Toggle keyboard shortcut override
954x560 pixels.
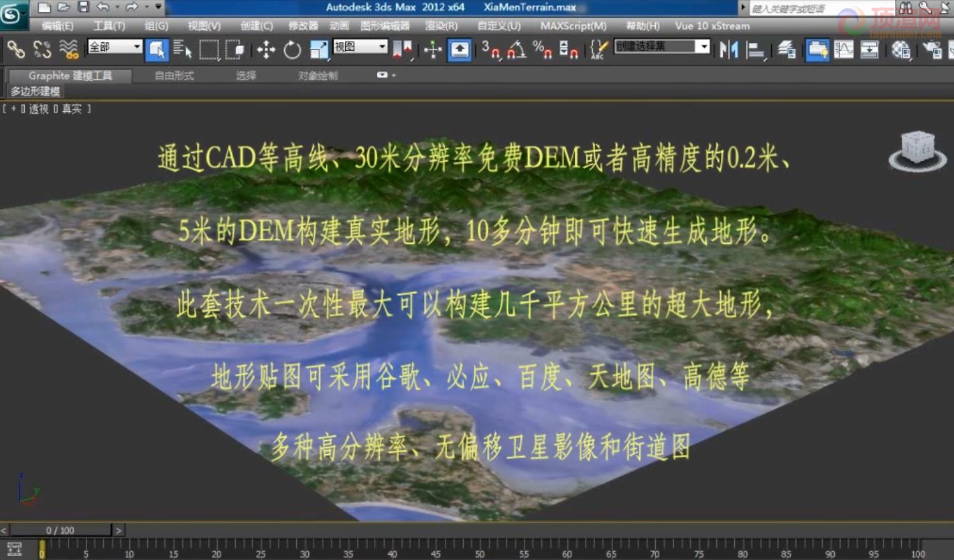pyautogui.click(x=460, y=50)
